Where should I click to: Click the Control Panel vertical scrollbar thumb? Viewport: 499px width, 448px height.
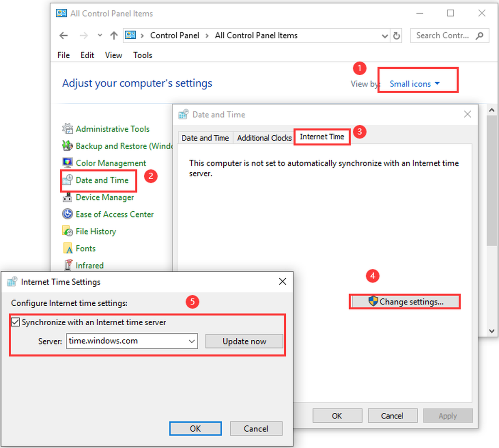coord(492,181)
